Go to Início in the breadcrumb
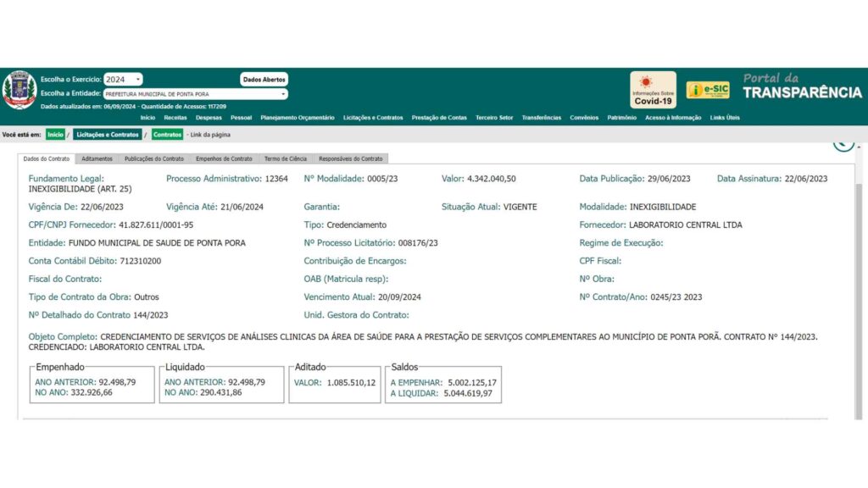The image size is (868, 488). click(x=55, y=135)
